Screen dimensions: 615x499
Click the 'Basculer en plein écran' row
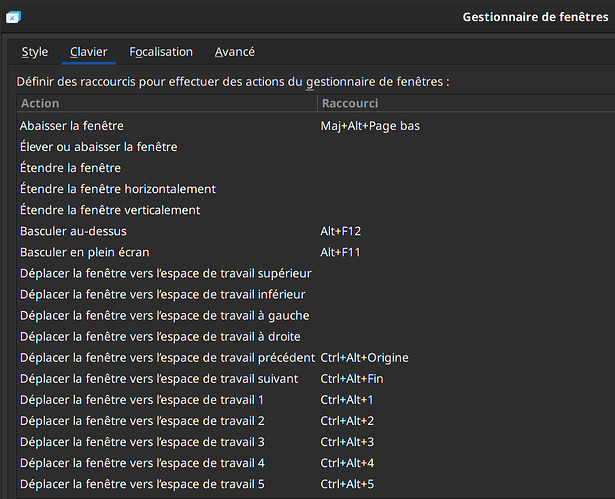coord(84,252)
